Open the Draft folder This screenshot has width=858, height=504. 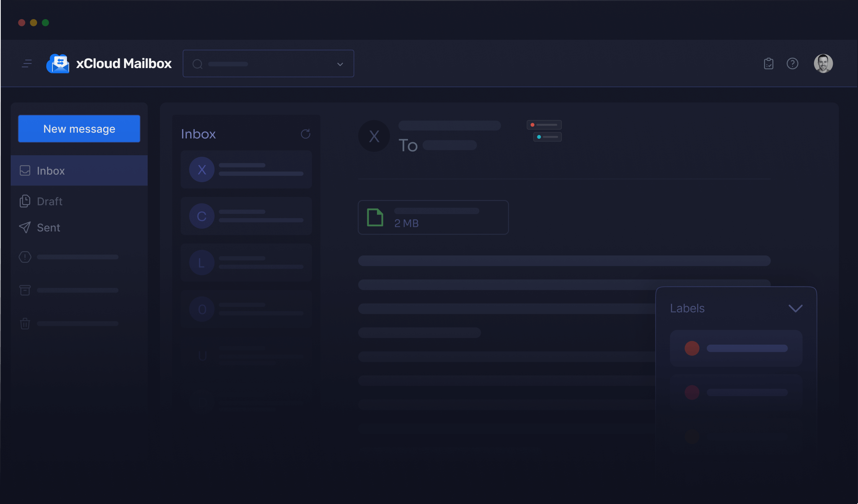[x=49, y=201]
